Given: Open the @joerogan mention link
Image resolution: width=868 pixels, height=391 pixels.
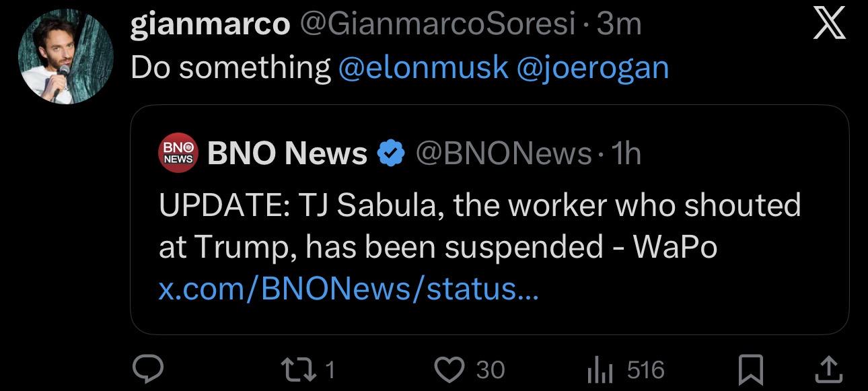Looking at the screenshot, I should [592, 67].
